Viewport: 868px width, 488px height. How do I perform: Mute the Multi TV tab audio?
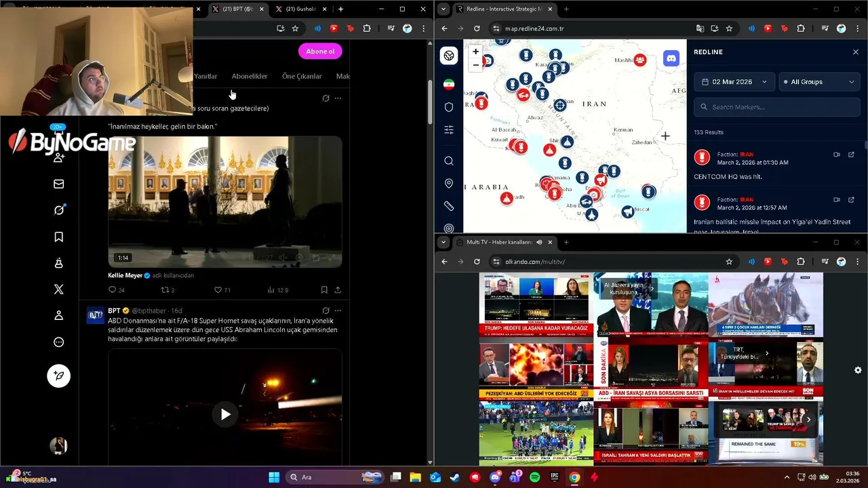[x=539, y=242]
